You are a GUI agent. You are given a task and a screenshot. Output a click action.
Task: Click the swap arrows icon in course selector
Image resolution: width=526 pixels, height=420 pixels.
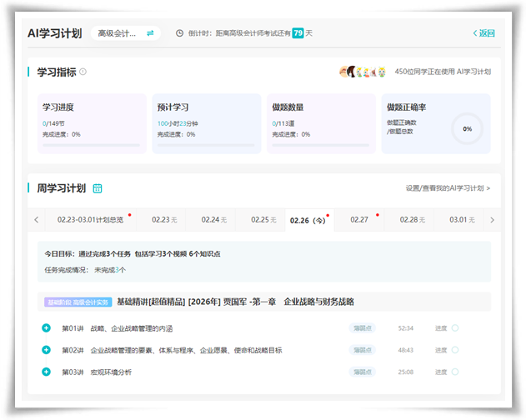(x=150, y=33)
